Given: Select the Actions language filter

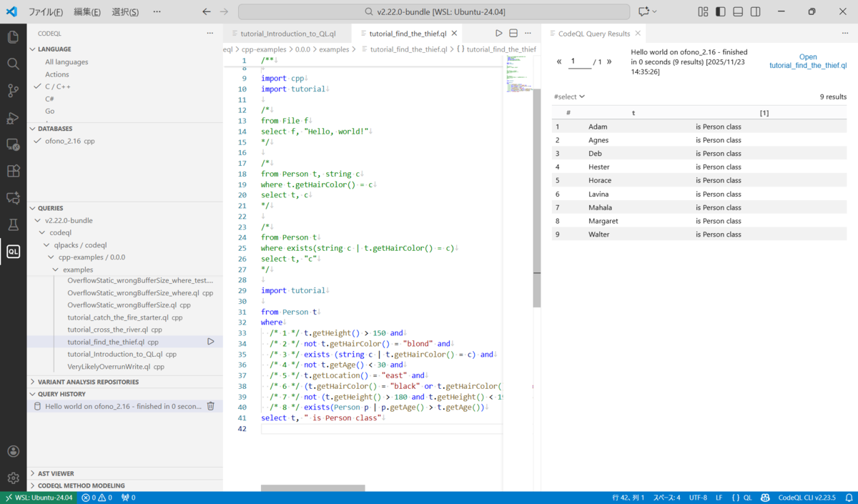Looking at the screenshot, I should tap(57, 74).
